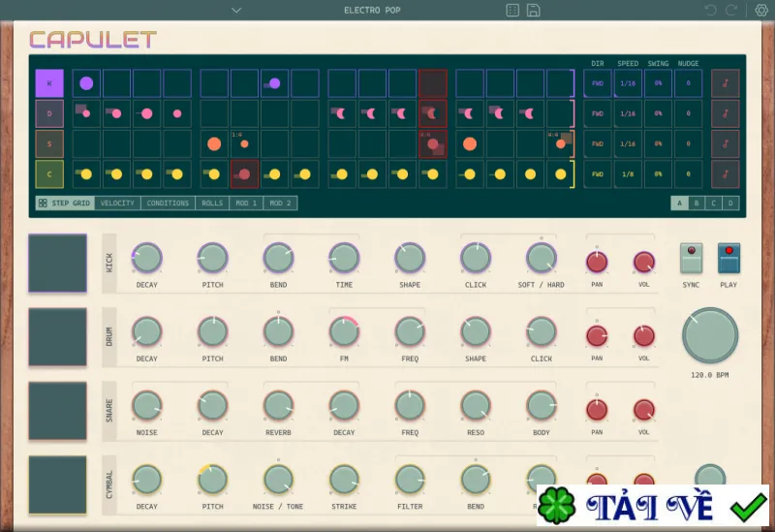Select the K kick track label
This screenshot has height=532, width=775.
click(49, 83)
